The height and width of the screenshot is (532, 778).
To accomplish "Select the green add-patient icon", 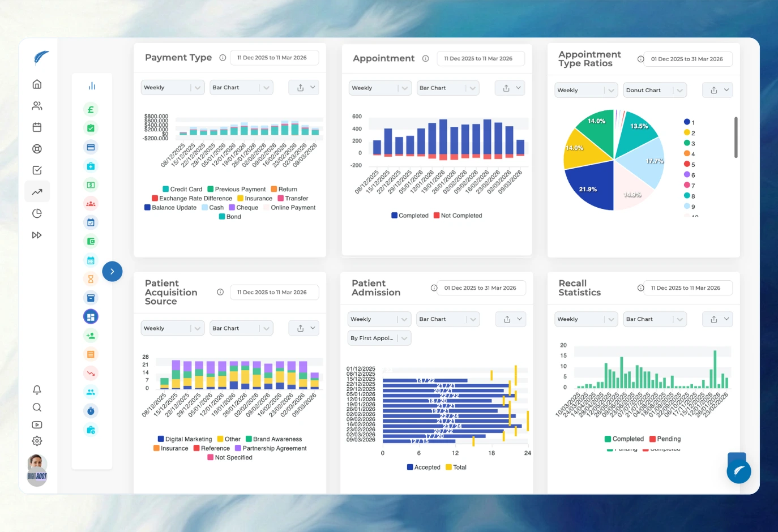I will pos(91,336).
